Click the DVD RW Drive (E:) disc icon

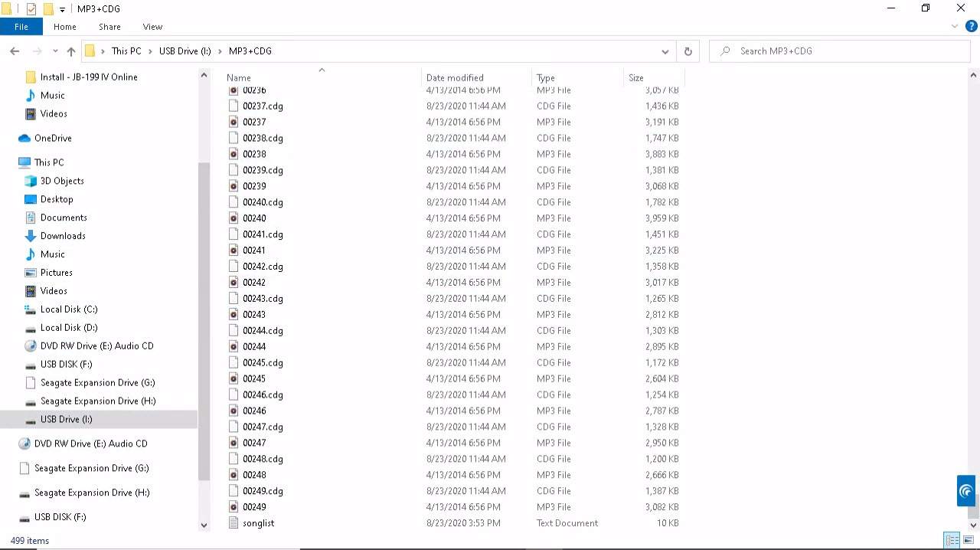point(31,347)
